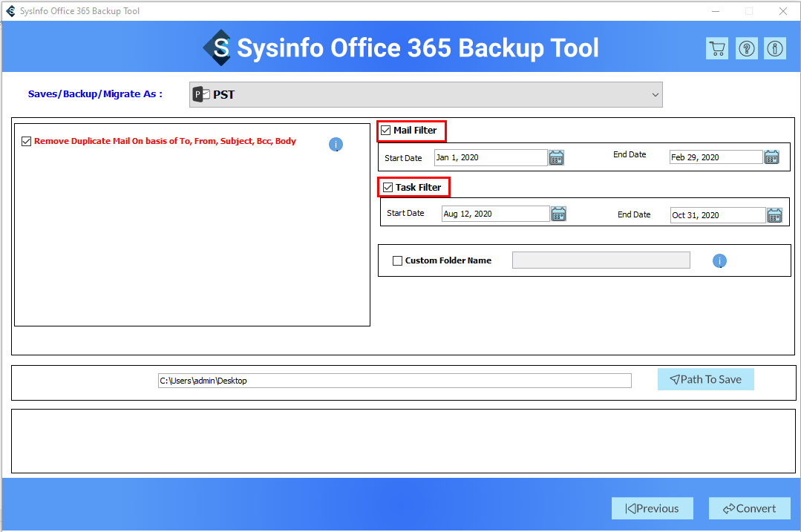Open calendar for Task Filter End Date
Image resolution: width=801 pixels, height=532 pixels.
pos(774,215)
